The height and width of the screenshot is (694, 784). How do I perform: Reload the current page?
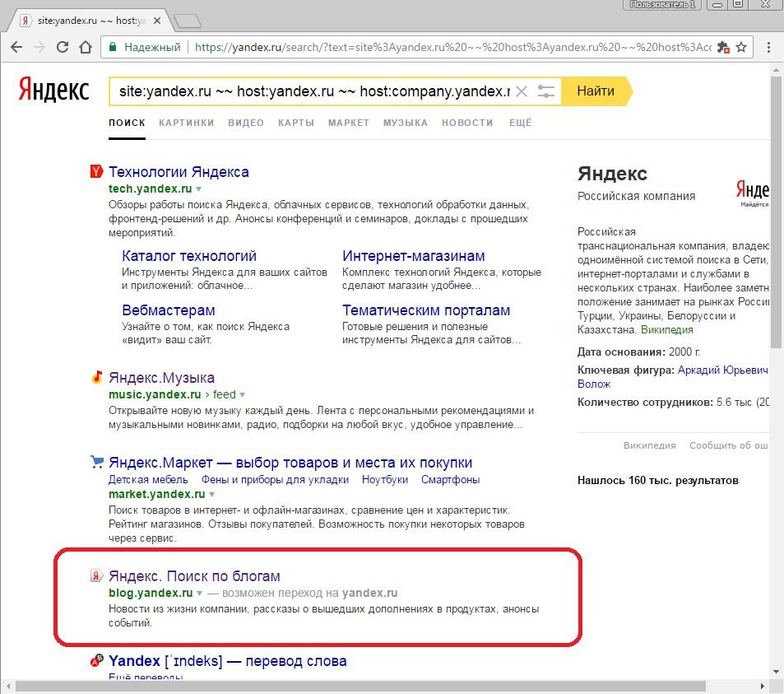(x=63, y=48)
